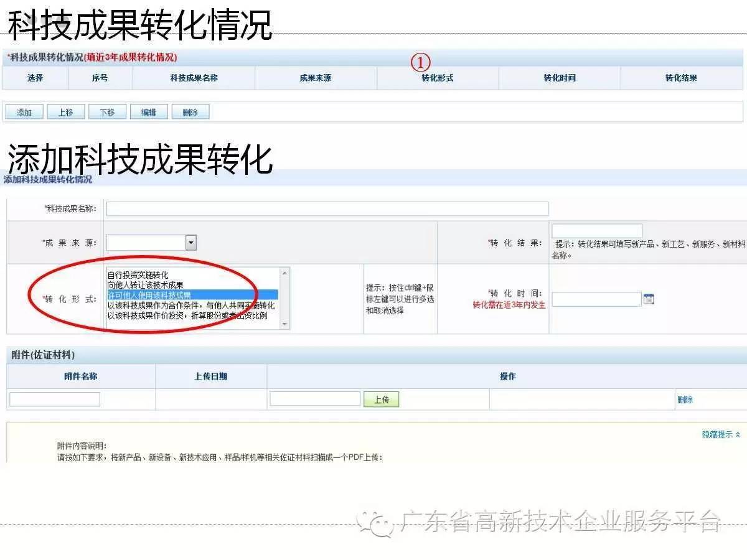Open the 成果来源 dropdown

coord(191,243)
